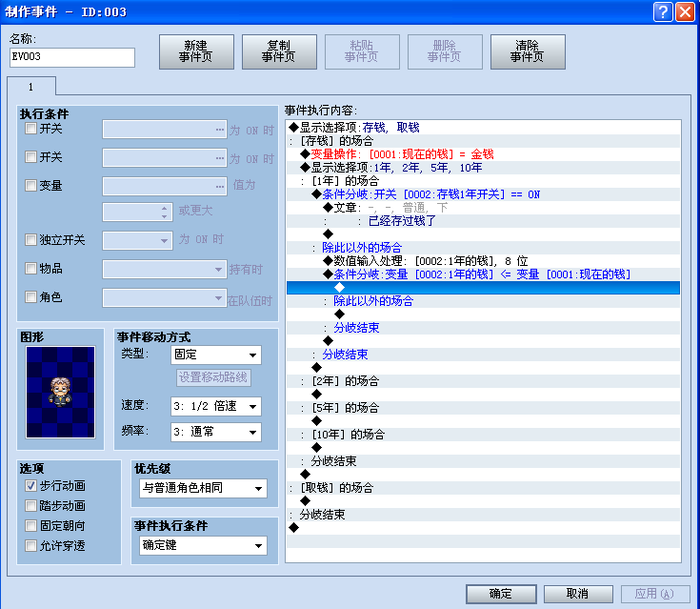Enable the second 开关 condition checkbox

tap(30, 157)
